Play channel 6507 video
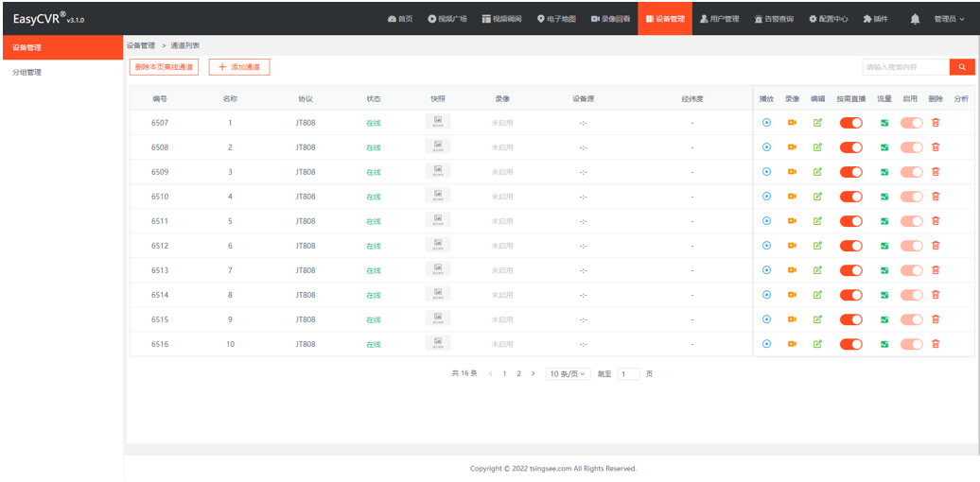Screen dimensions: 980x482 coord(766,123)
